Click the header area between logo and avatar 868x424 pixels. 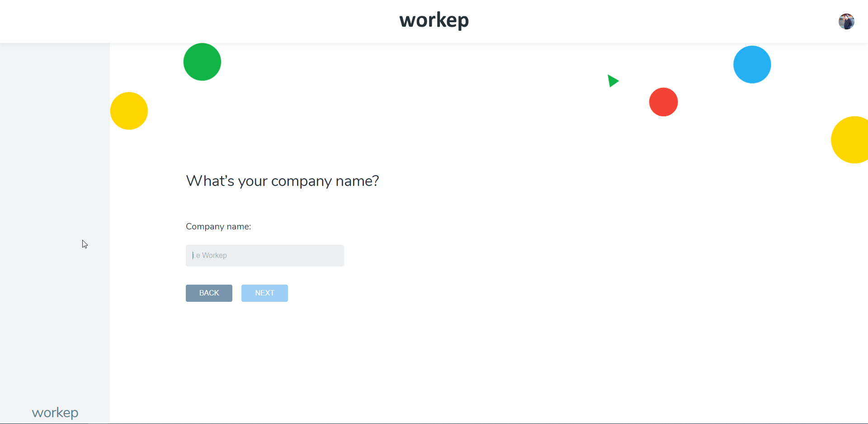[656, 21]
